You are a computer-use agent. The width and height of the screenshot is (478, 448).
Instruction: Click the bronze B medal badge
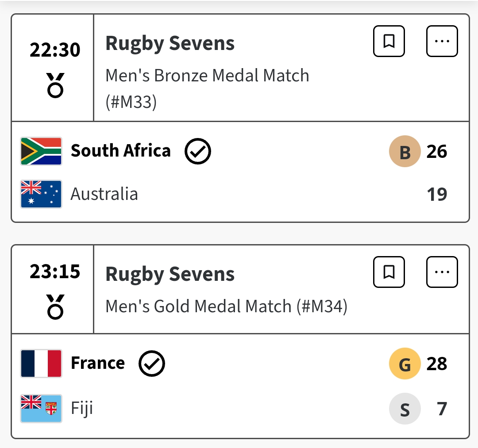point(405,152)
